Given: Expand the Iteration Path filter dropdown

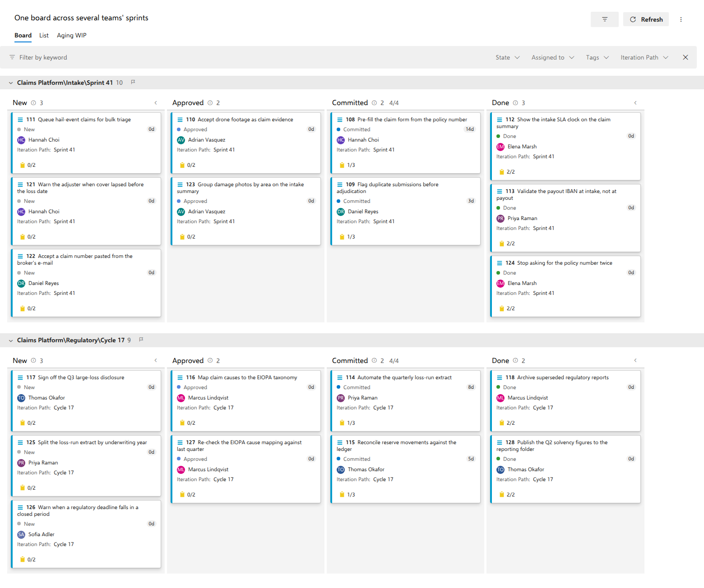Looking at the screenshot, I should pyautogui.click(x=644, y=57).
